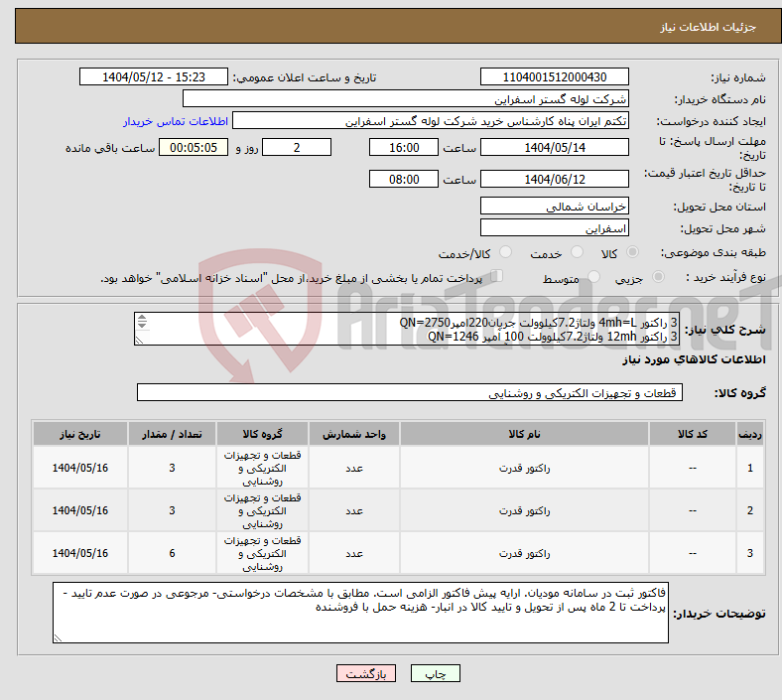Click the remaining time field 00:05:05
The height and width of the screenshot is (700, 782).
click(x=194, y=148)
